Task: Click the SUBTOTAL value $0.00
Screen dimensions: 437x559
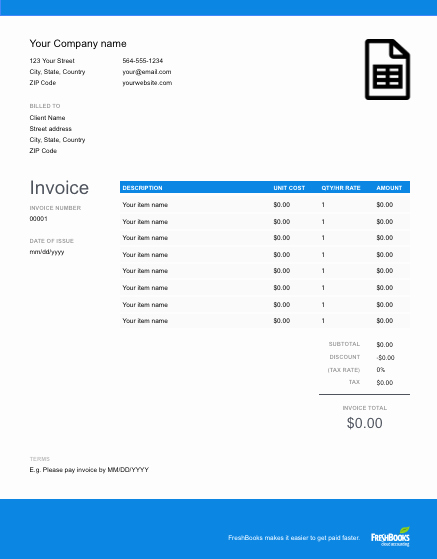Action: (385, 345)
